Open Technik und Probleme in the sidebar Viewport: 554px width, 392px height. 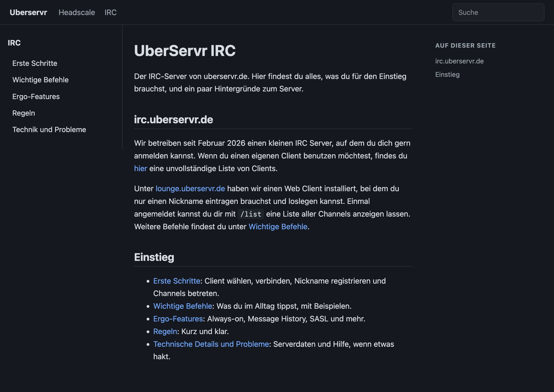point(49,130)
